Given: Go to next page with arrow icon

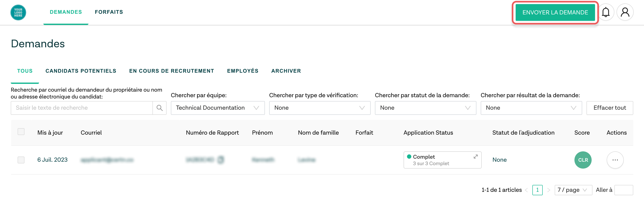Looking at the screenshot, I should pyautogui.click(x=549, y=190).
